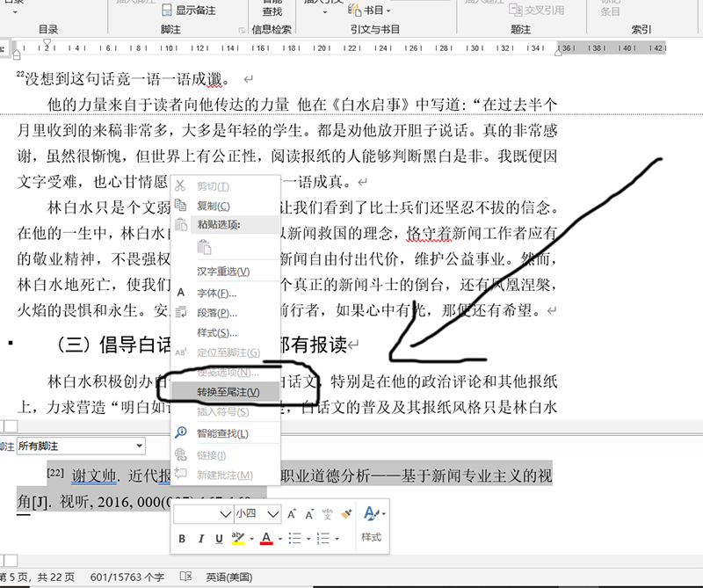Select the Phonetic Guide icon
The width and height of the screenshot is (703, 588).
(x=327, y=512)
